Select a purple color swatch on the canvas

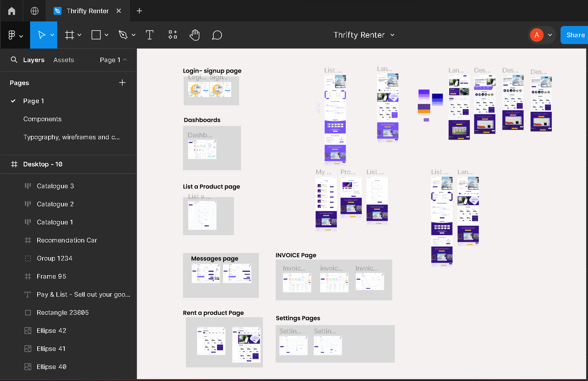click(x=424, y=92)
